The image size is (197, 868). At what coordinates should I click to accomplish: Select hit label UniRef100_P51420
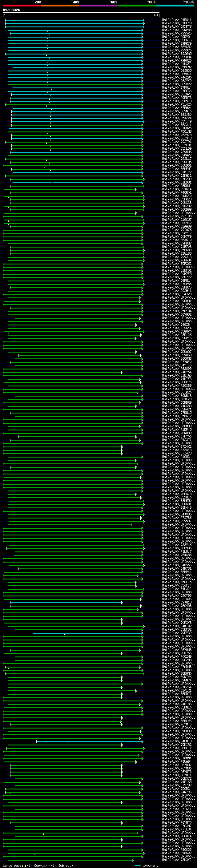177,104
